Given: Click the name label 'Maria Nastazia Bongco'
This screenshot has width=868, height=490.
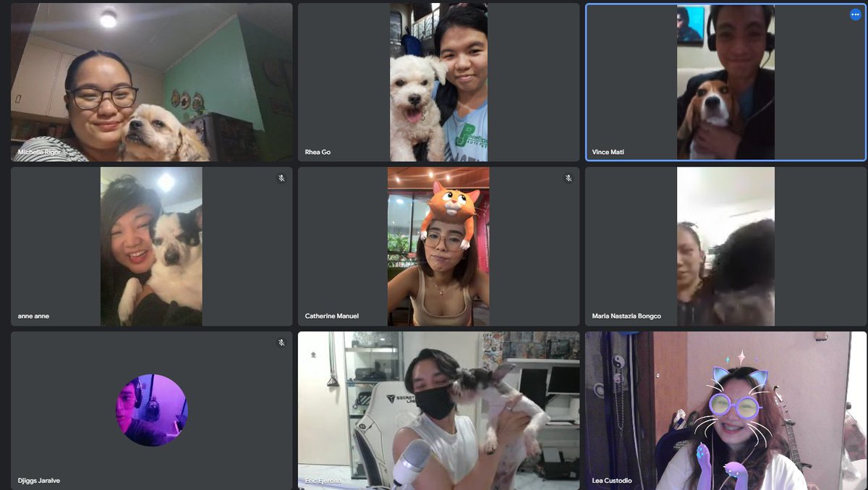Looking at the screenshot, I should [626, 316].
